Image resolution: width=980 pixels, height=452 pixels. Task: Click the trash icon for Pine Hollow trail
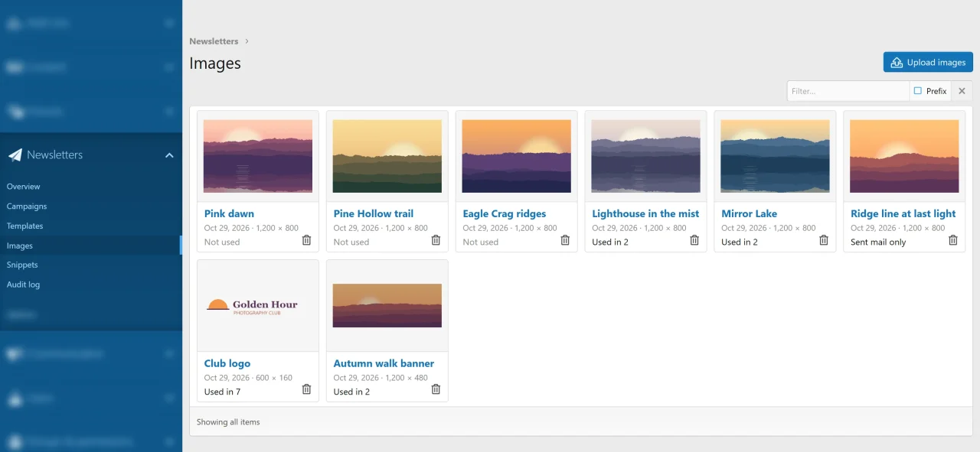coord(436,240)
